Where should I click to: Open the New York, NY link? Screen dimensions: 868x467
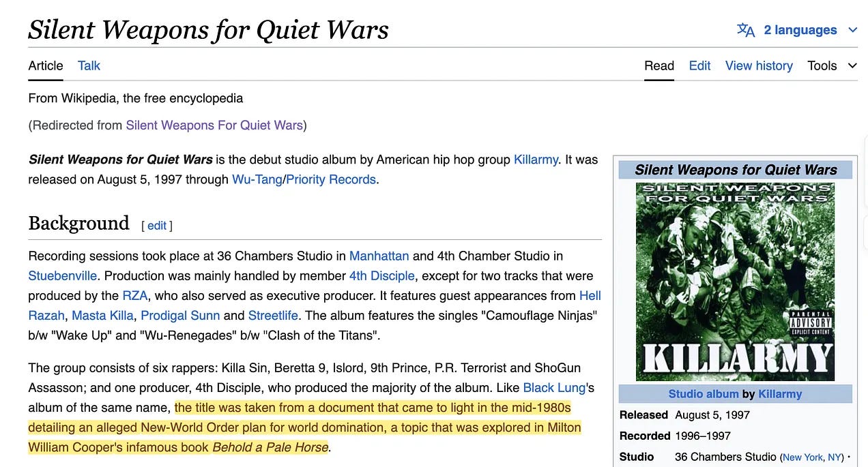[x=812, y=457]
